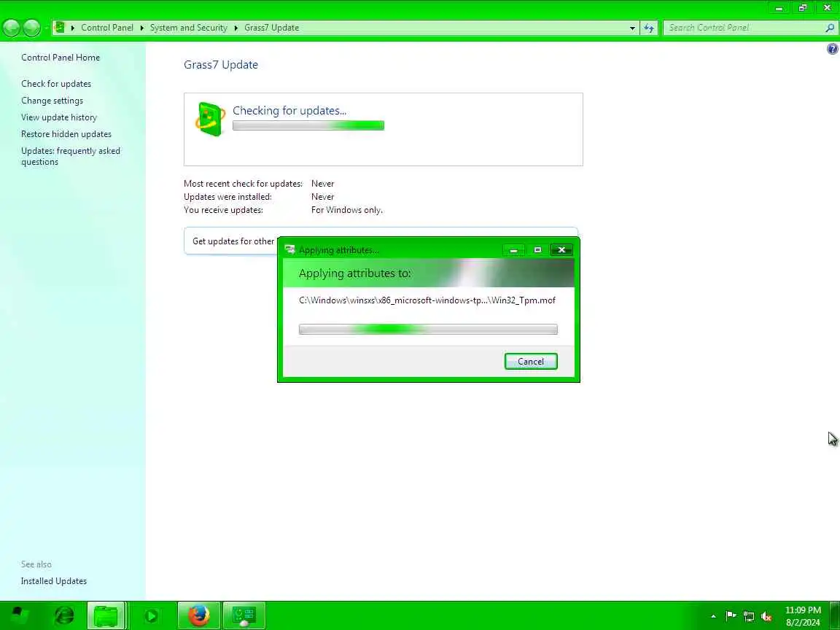Click the Show desktop strip at taskbar end
Viewport: 840px width, 630px height.
tap(835, 615)
